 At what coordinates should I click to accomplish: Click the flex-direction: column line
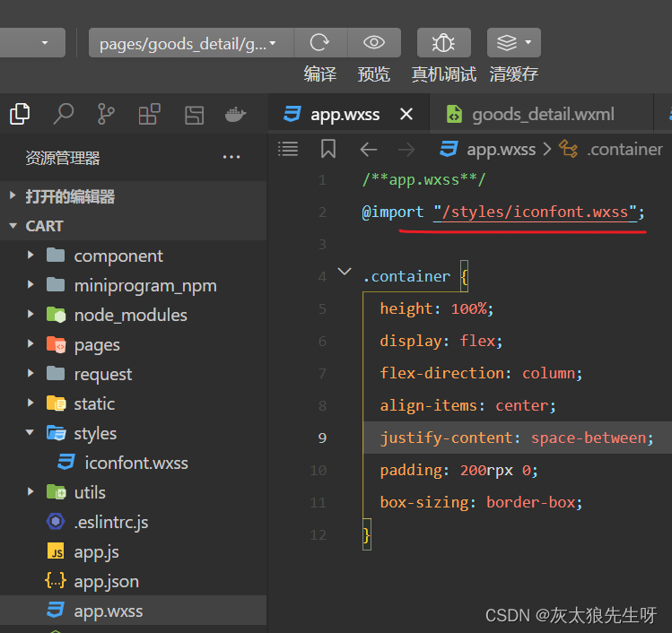481,373
